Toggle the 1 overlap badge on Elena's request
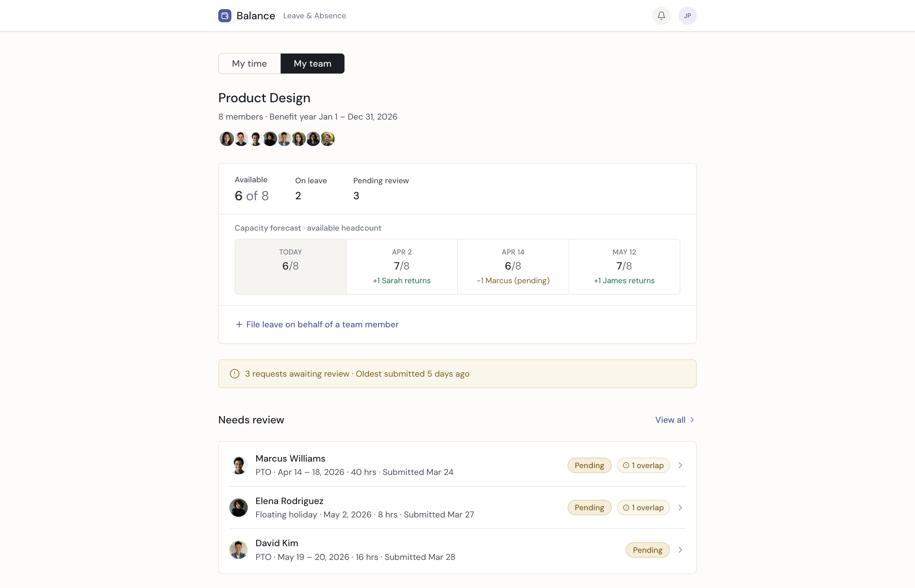This screenshot has width=915, height=588. (643, 507)
